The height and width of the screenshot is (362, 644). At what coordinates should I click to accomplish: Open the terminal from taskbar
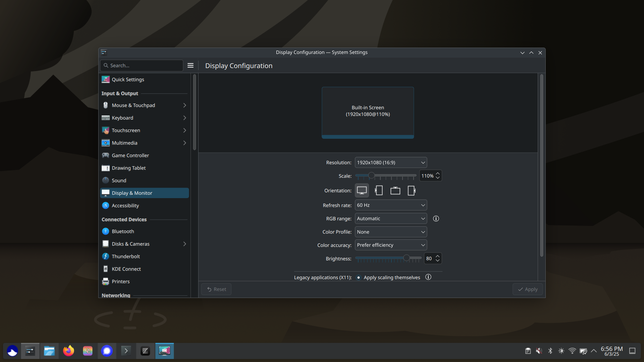(x=126, y=351)
